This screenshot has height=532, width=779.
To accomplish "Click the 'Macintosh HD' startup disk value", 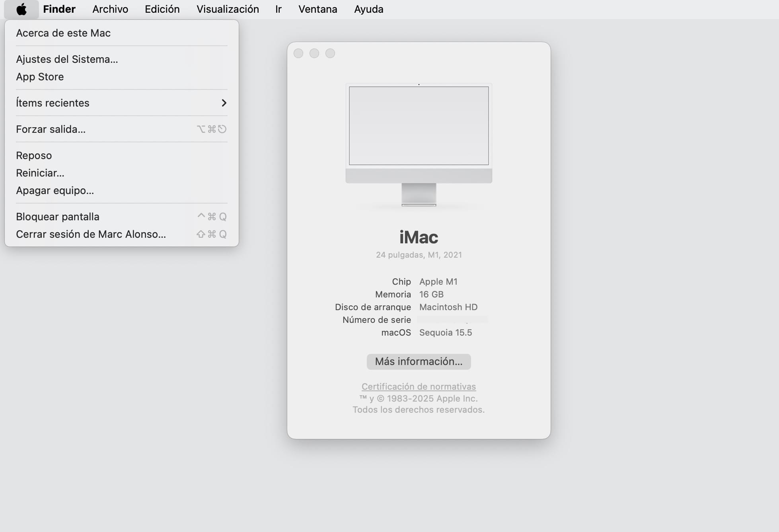I will (x=448, y=307).
